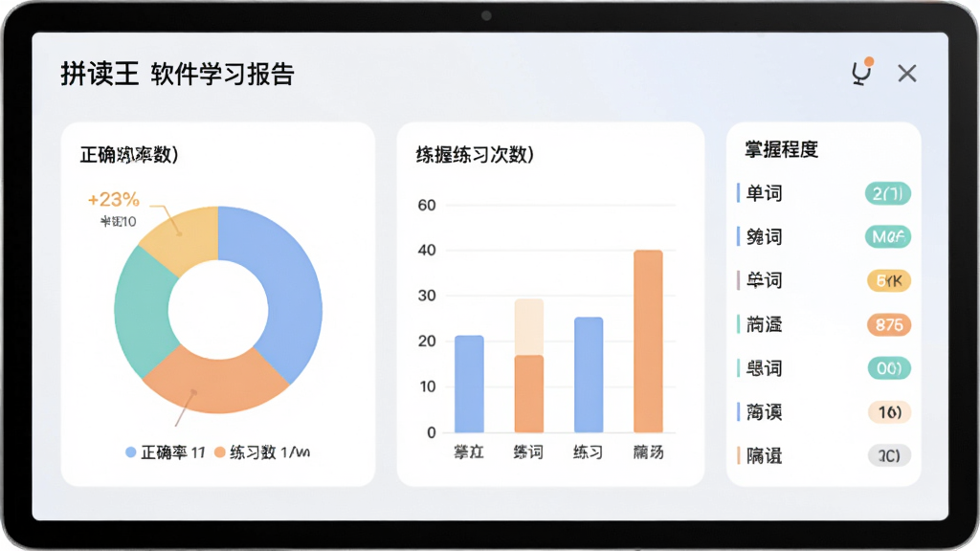Click the 60 value on the bar chart axis
Screen dimensions: 980x551
(427, 205)
